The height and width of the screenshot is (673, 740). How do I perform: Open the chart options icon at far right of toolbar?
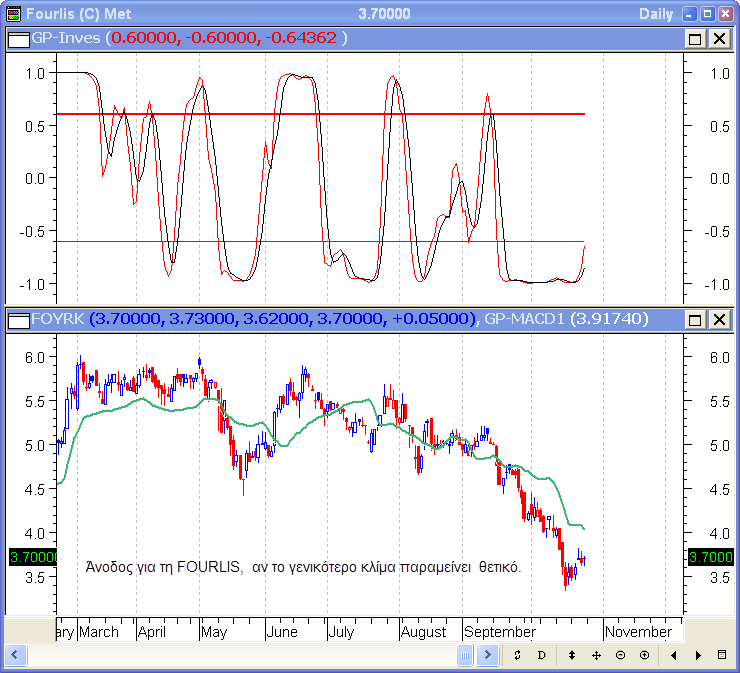pyautogui.click(x=722, y=655)
